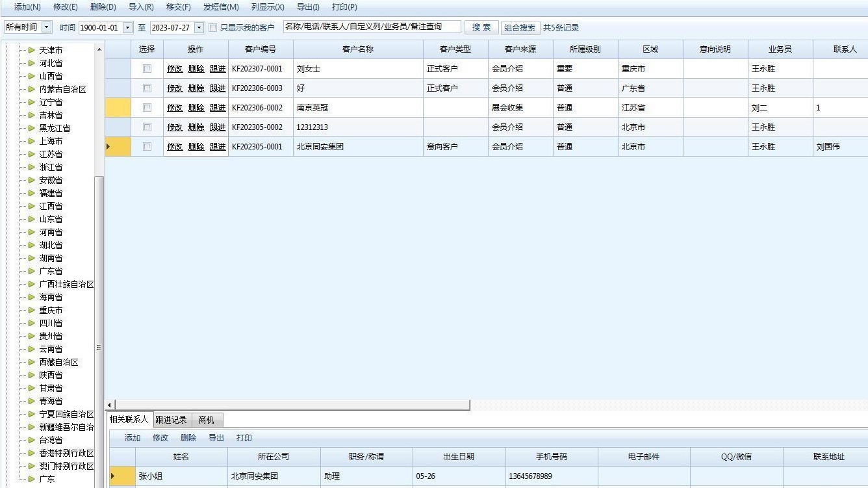Image resolution: width=868 pixels, height=488 pixels.
Task: Open the start date 1900-01-01 picker
Action: [127, 28]
